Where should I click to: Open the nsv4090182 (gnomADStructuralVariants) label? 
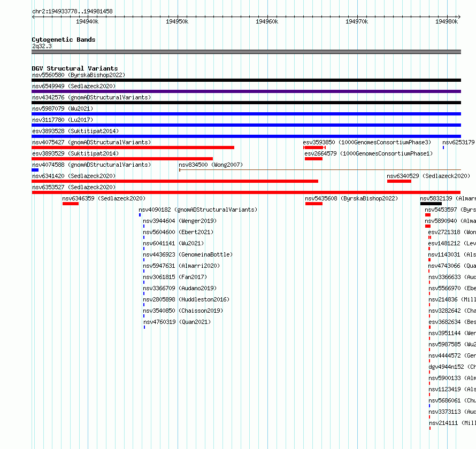[198, 210]
